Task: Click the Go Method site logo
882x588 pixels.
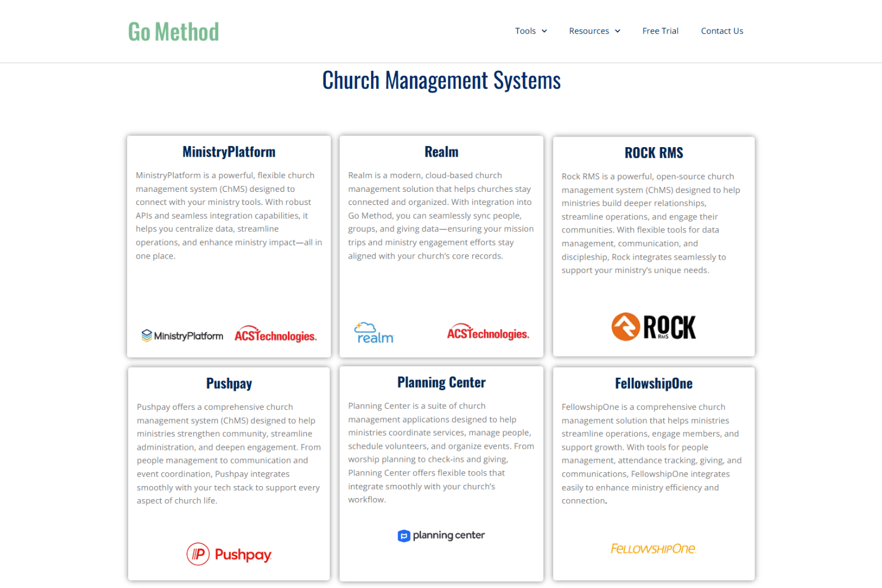Action: click(x=173, y=32)
